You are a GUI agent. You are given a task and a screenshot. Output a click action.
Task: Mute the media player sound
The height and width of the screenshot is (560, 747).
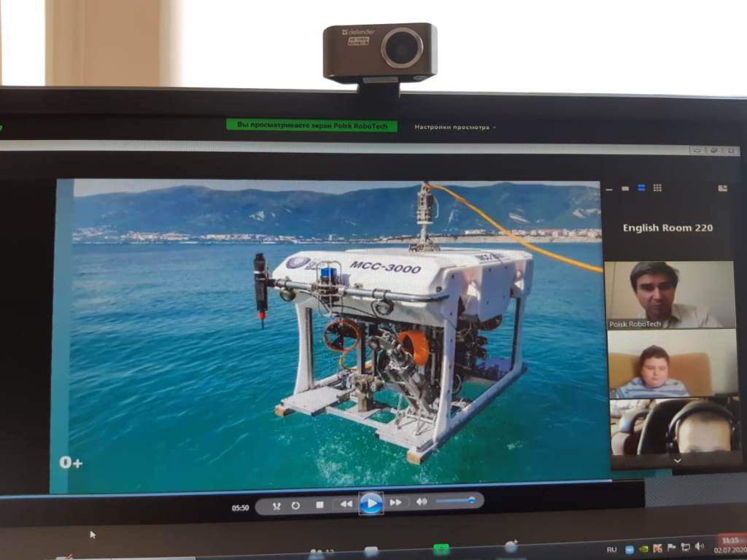[x=422, y=502]
